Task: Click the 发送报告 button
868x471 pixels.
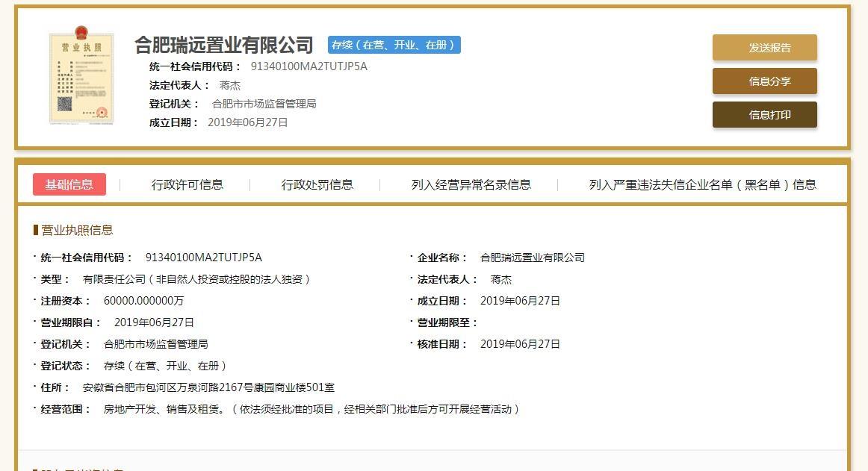Action: (x=764, y=48)
